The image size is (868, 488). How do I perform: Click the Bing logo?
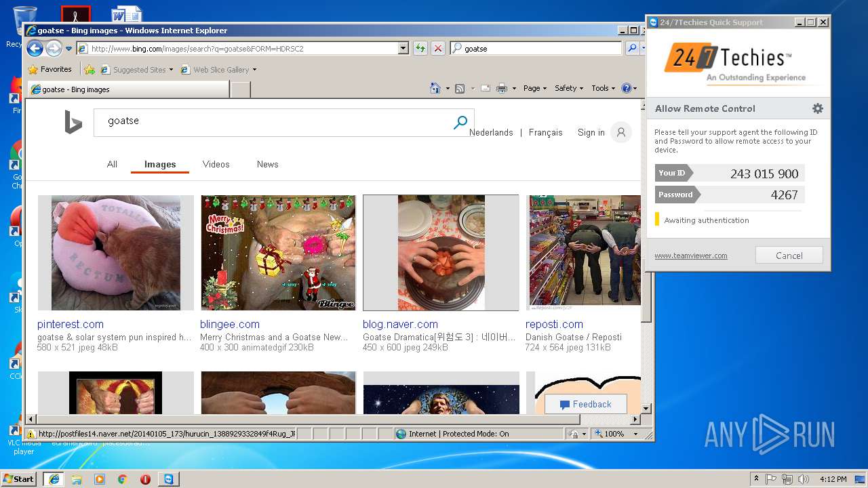tap(73, 122)
